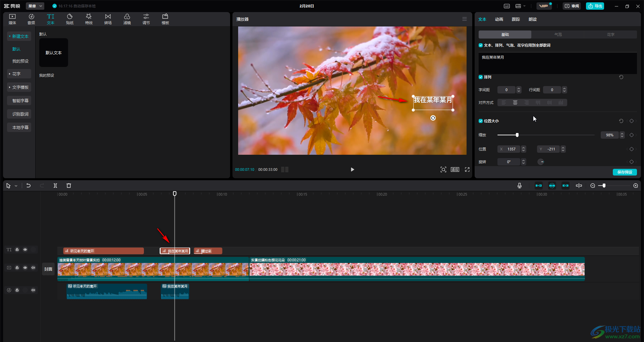Open the 滤镜 filters panel
Image resolution: width=644 pixels, height=342 pixels.
(127, 19)
